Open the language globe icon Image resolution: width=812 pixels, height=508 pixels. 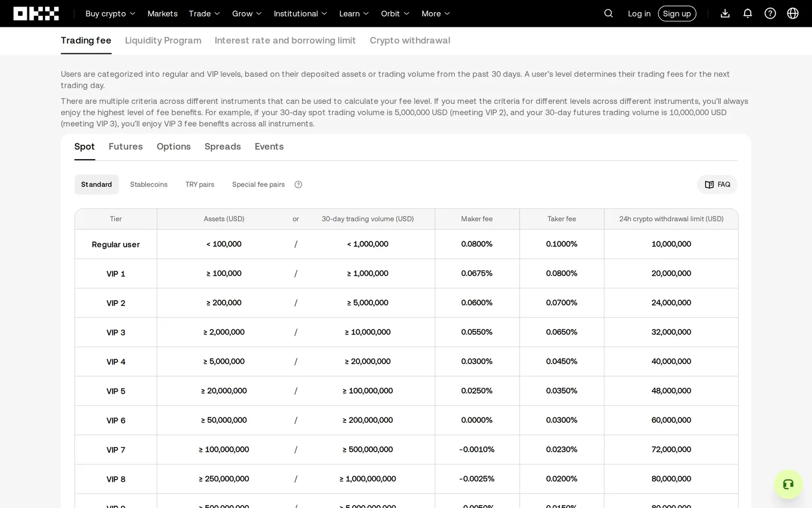tap(793, 13)
